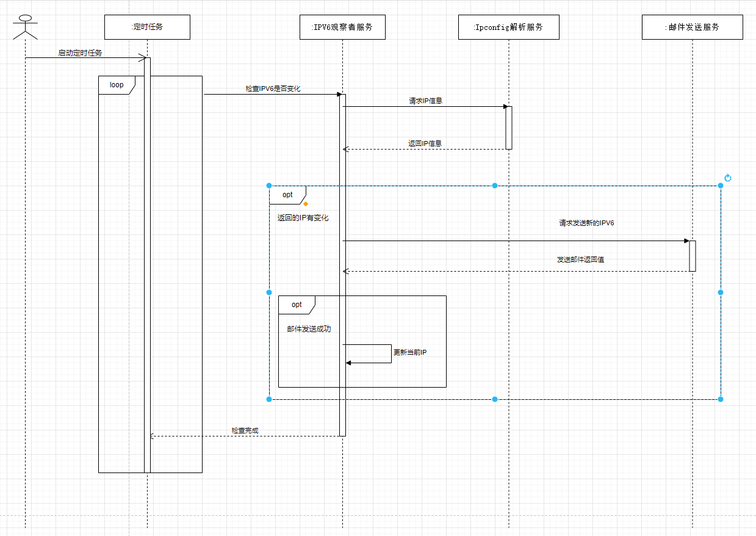The height and width of the screenshot is (536, 756).
Task: Select the 启动定时任务 message arrow
Action: (85, 58)
